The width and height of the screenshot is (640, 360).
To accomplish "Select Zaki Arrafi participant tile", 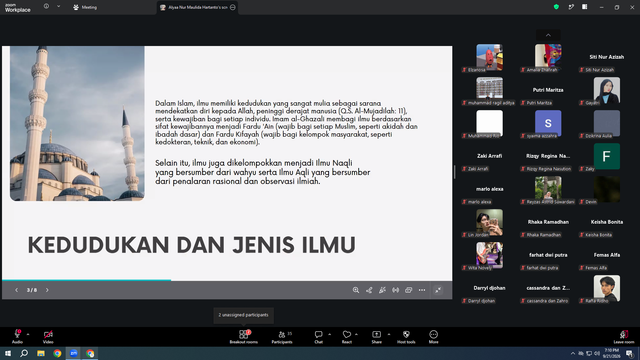I will click(489, 157).
